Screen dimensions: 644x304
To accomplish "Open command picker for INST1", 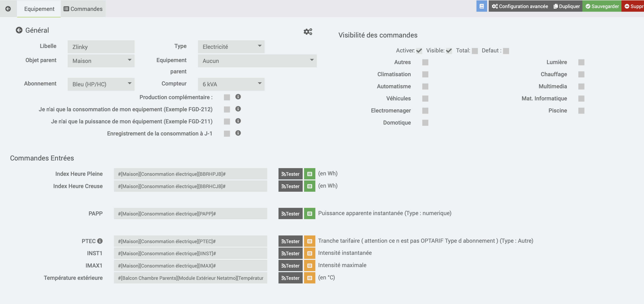I will [x=310, y=253].
